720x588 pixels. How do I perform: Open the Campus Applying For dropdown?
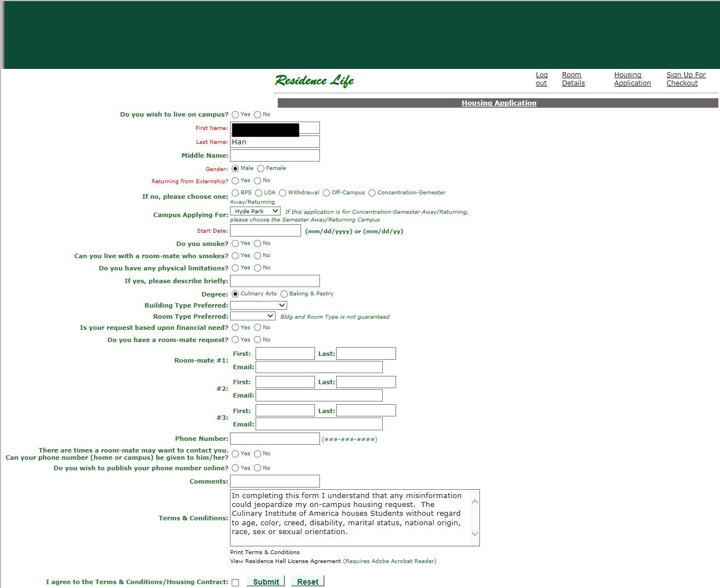tap(255, 211)
